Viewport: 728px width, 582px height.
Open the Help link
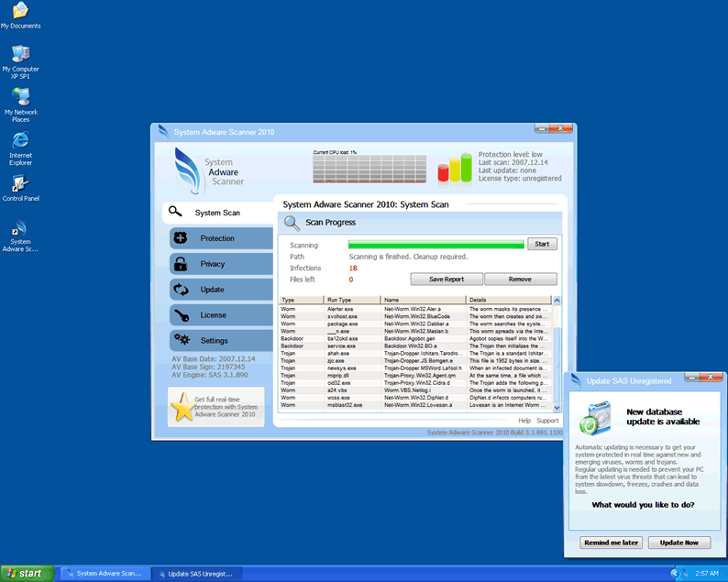524,421
